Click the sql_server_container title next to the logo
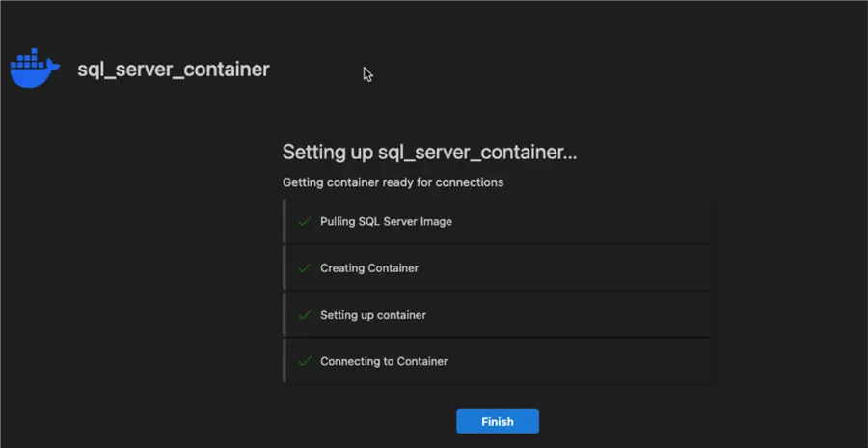This screenshot has width=868, height=448. point(174,70)
